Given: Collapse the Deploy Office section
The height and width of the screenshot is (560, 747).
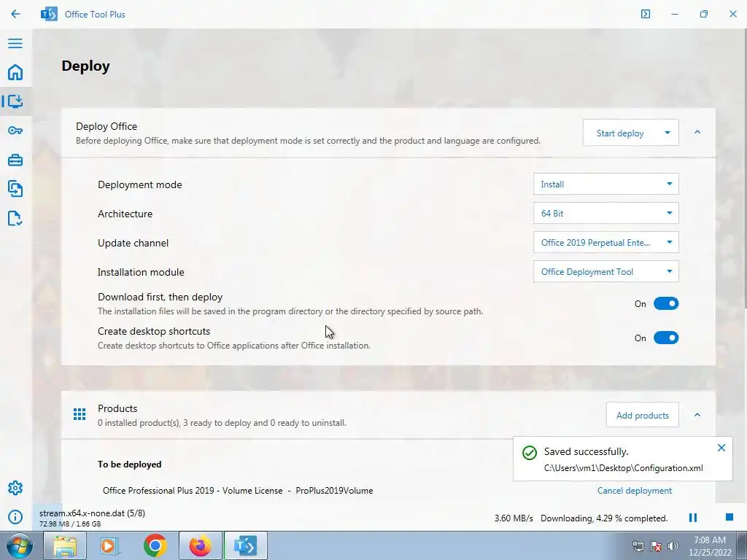Looking at the screenshot, I should [697, 133].
